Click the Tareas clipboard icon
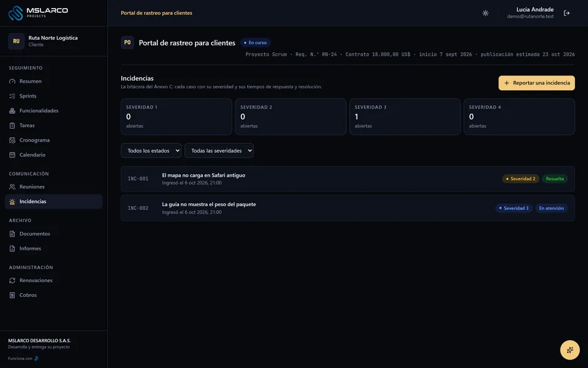 click(x=12, y=125)
